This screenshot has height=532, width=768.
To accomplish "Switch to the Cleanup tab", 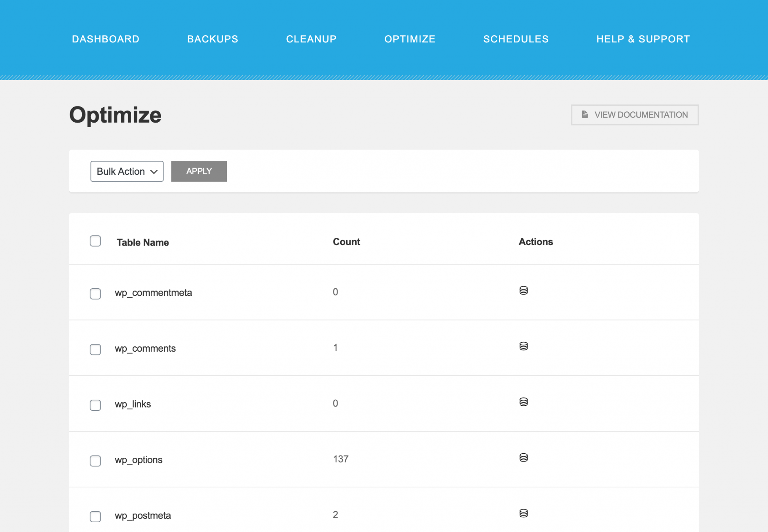I will coord(311,39).
